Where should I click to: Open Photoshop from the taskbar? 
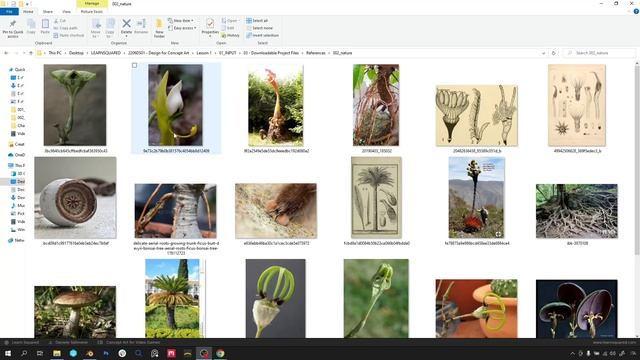[x=106, y=353]
